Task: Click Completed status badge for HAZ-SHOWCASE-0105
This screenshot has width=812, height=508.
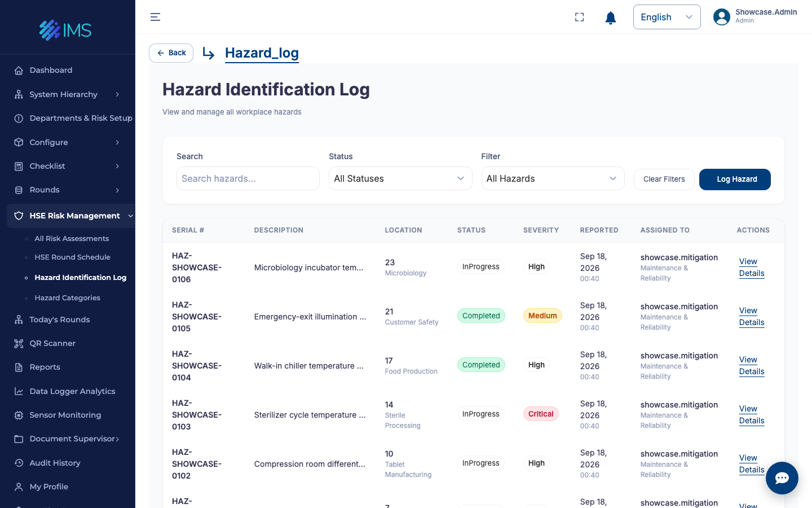Action: (481, 316)
